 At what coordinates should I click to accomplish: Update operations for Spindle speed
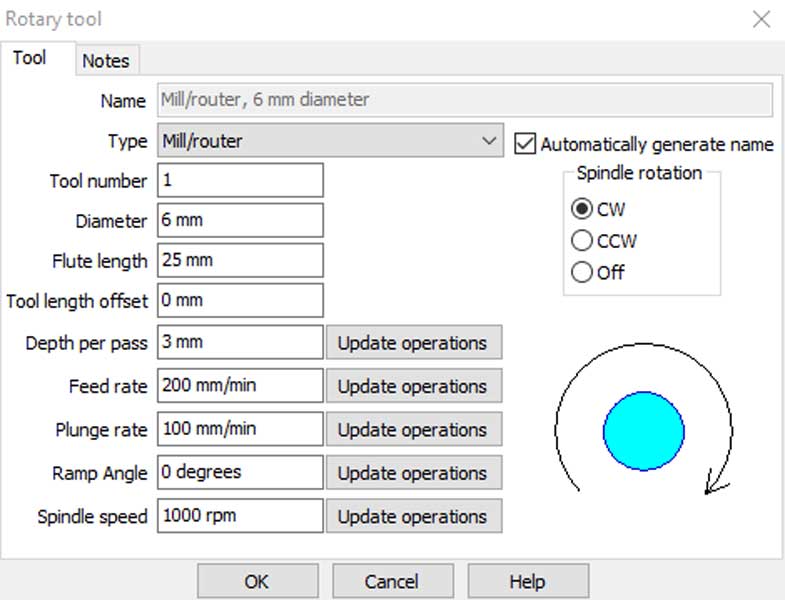coord(413,517)
